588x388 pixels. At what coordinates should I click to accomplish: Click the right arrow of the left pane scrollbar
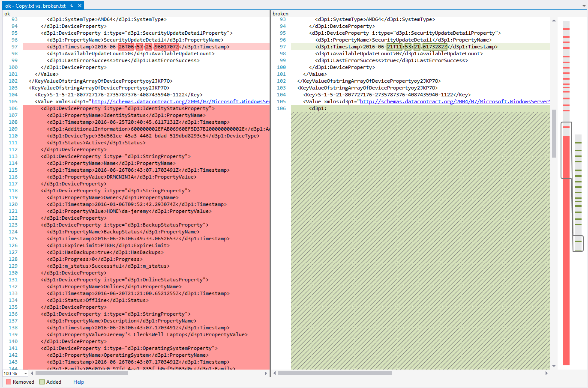coord(266,373)
